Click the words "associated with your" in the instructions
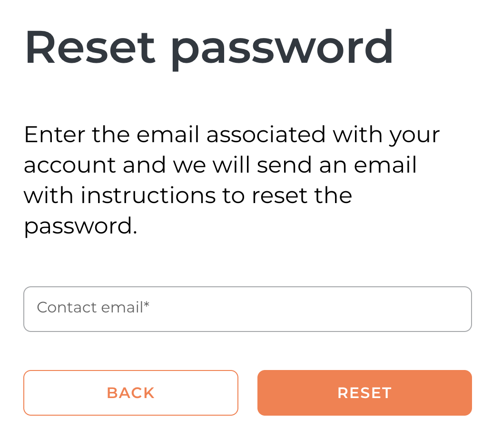Viewport: 492px width, 448px height. point(323,135)
